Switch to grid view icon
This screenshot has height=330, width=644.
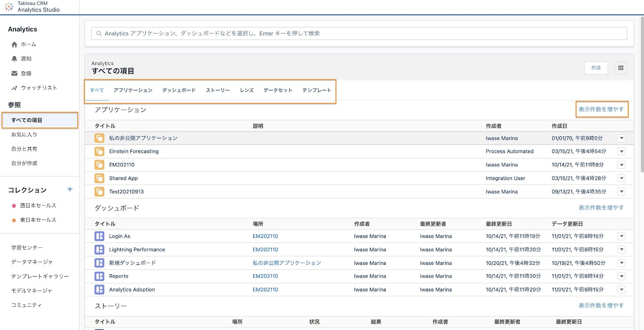point(621,68)
